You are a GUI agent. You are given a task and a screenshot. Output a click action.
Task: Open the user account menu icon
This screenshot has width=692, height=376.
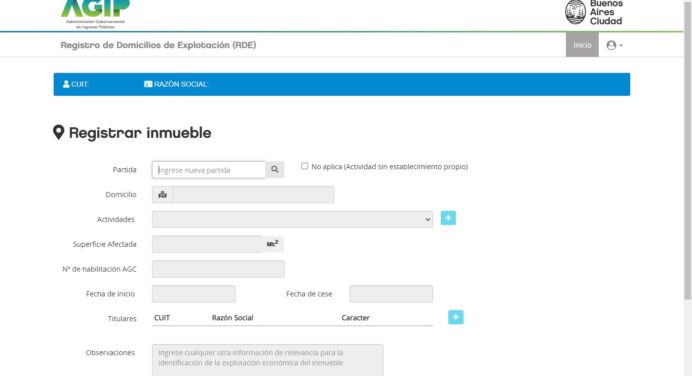[x=614, y=45]
